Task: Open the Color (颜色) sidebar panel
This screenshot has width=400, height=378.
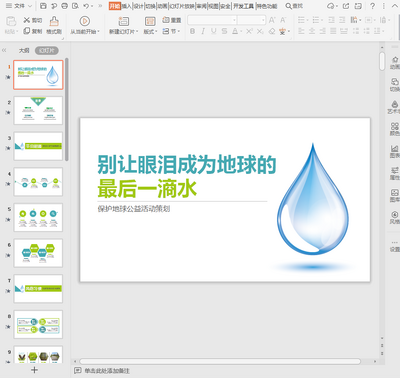Action: coord(395,129)
